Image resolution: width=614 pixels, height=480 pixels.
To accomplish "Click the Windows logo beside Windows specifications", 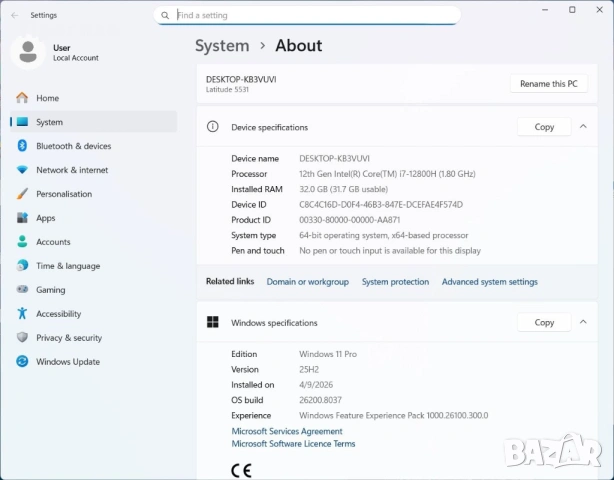I will point(213,322).
